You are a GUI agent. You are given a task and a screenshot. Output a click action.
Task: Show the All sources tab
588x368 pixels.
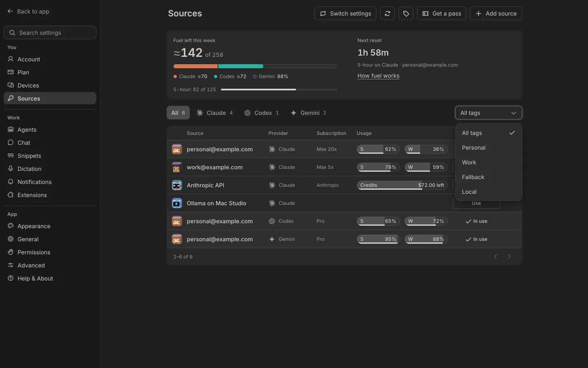pos(178,113)
